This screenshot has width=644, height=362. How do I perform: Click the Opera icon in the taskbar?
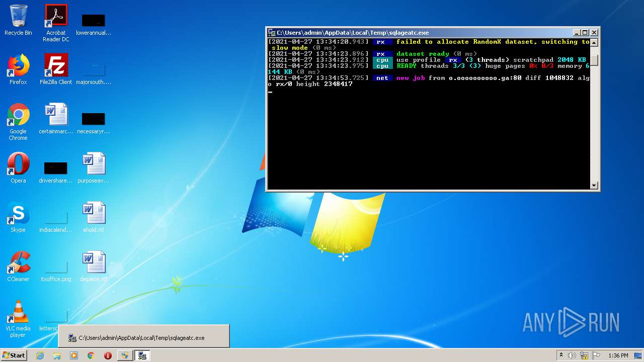(x=108, y=355)
